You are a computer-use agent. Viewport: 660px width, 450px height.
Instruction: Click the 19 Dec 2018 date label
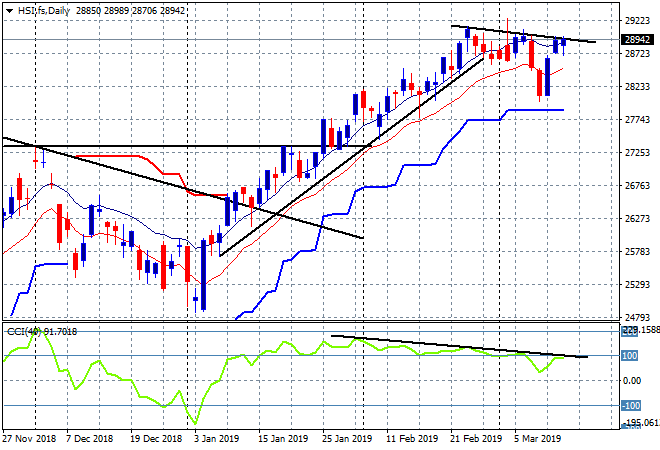tap(156, 439)
